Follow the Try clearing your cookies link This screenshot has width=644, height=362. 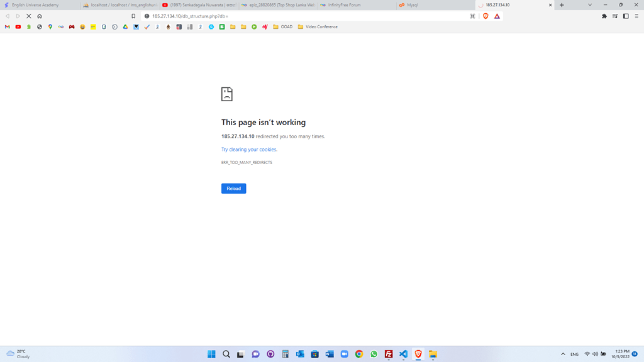point(248,150)
